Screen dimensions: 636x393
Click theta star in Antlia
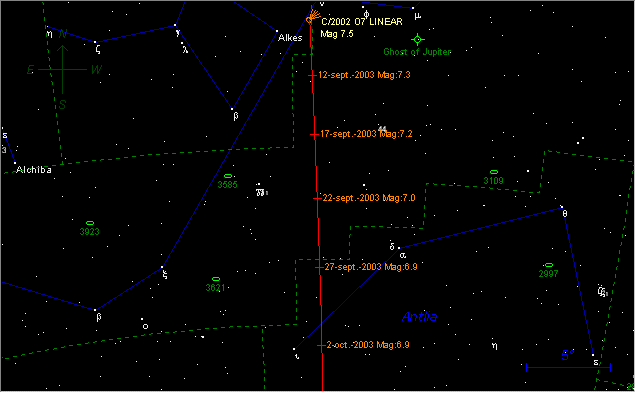point(562,207)
